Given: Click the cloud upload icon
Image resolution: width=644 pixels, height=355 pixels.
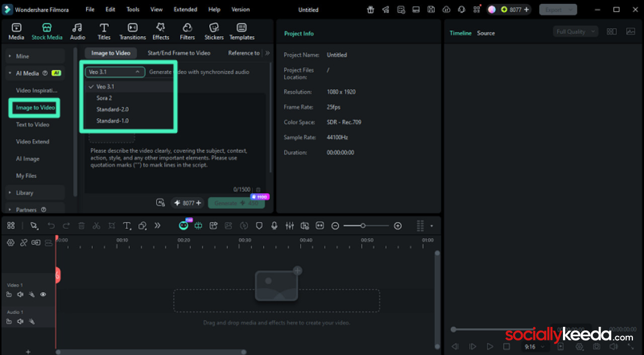Looking at the screenshot, I should [446, 10].
